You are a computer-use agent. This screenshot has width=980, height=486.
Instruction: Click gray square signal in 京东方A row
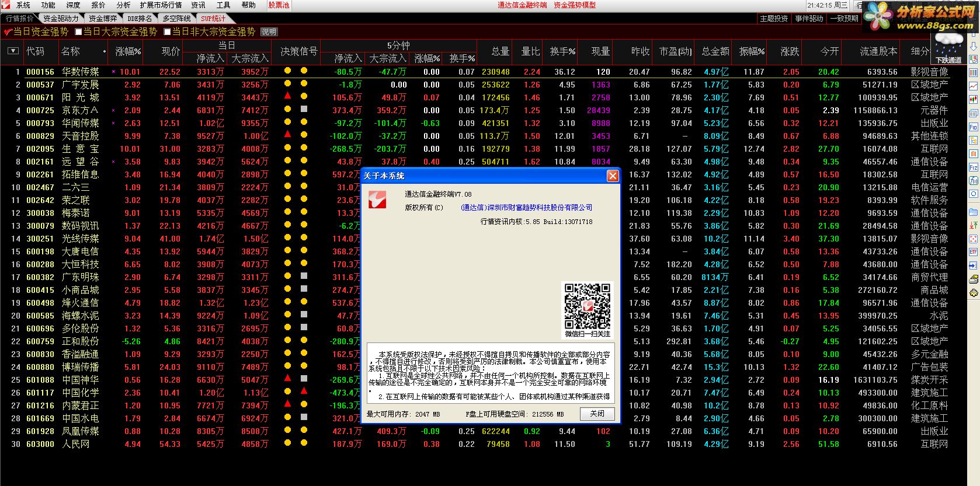[304, 109]
